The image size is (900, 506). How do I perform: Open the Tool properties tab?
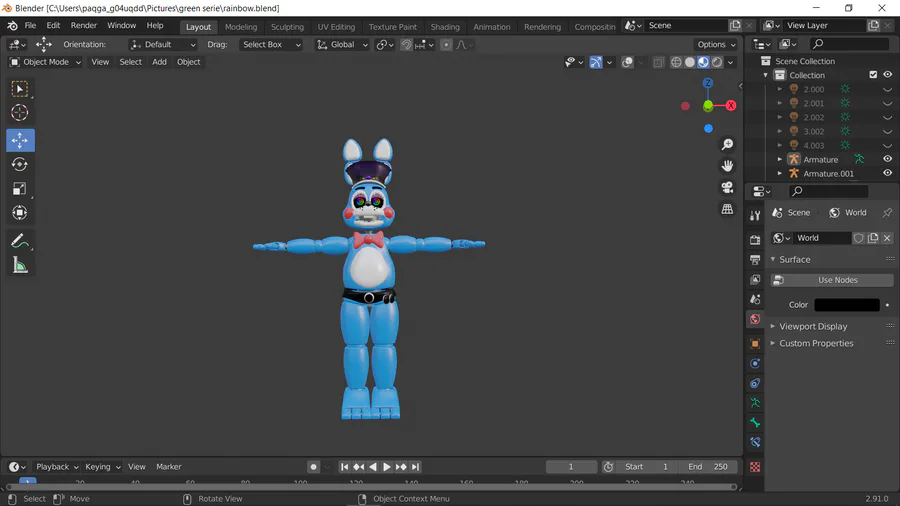(x=755, y=215)
